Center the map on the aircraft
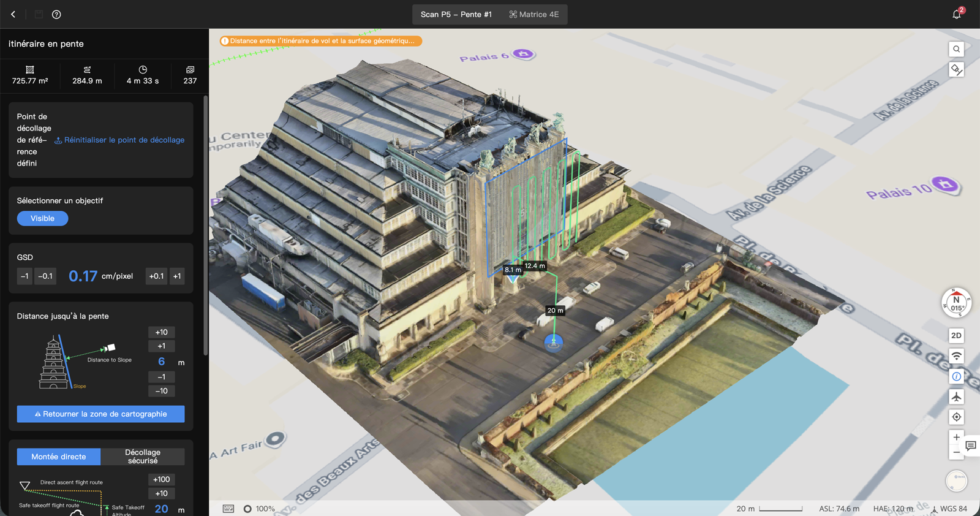The image size is (980, 516). coord(956,396)
